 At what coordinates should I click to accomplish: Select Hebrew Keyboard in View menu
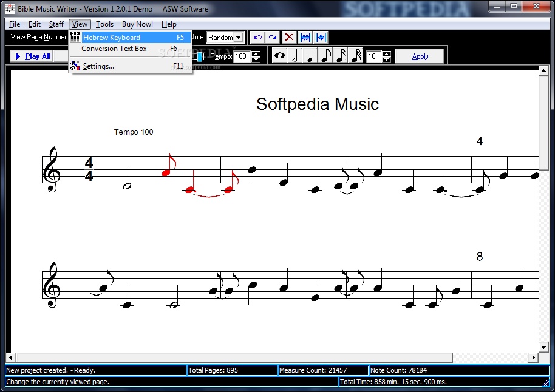131,38
